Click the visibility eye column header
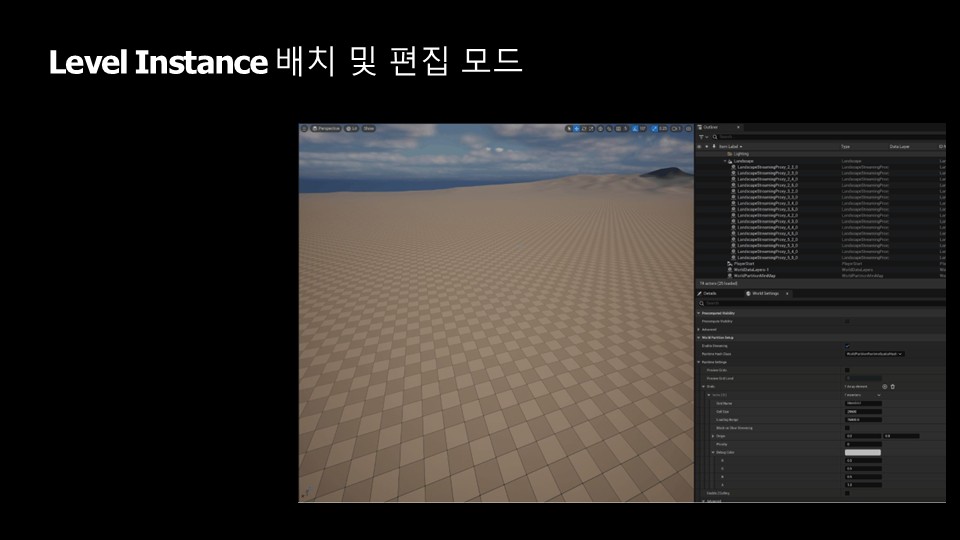The image size is (960, 540). [x=699, y=146]
